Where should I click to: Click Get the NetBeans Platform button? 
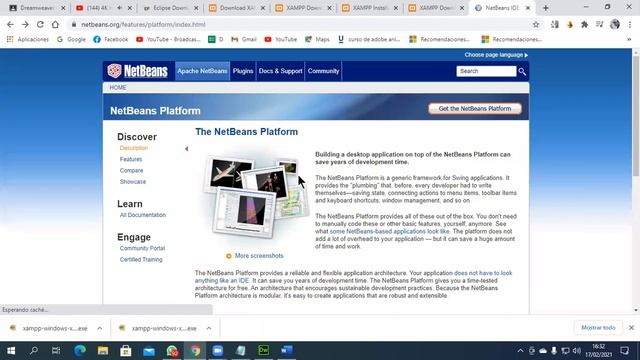(x=475, y=109)
